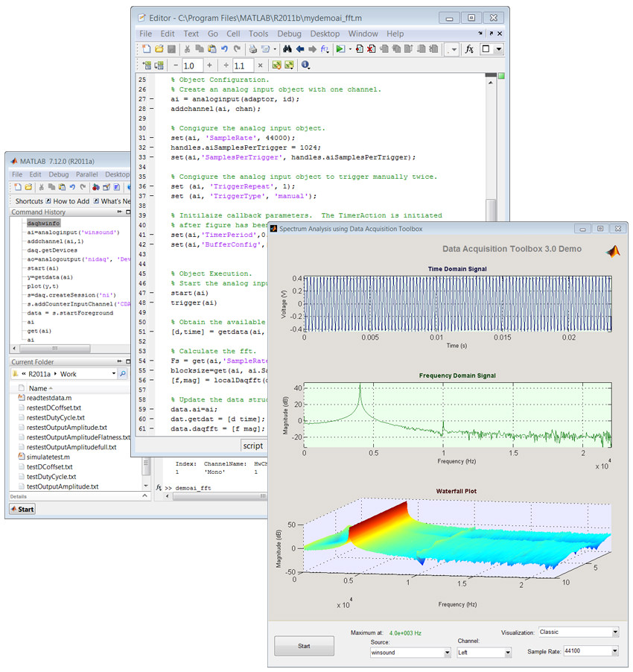Click Cut scissors icon in Editor toolbar
The height and width of the screenshot is (672, 633).
[x=187, y=49]
